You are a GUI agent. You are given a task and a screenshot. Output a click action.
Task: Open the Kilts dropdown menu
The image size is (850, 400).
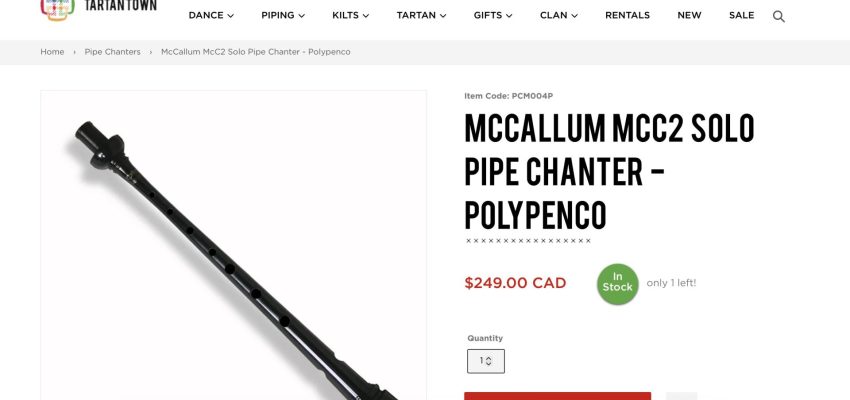click(x=351, y=15)
